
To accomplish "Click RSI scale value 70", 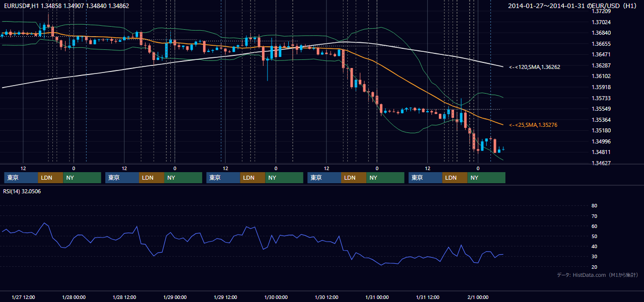I will click(x=594, y=216).
